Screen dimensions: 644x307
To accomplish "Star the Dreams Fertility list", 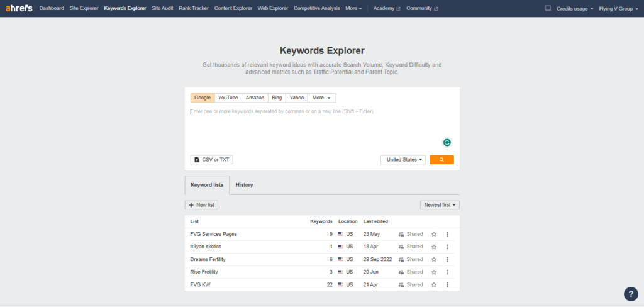I will pyautogui.click(x=434, y=259).
